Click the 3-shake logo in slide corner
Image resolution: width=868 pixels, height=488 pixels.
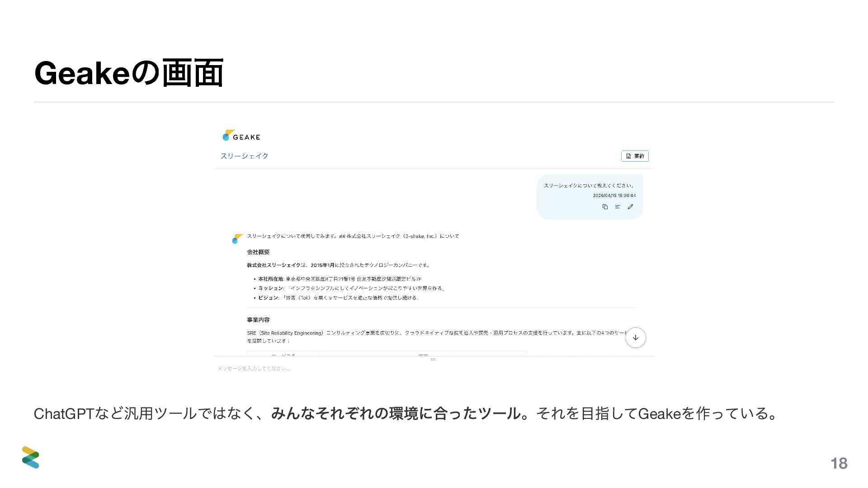31,457
